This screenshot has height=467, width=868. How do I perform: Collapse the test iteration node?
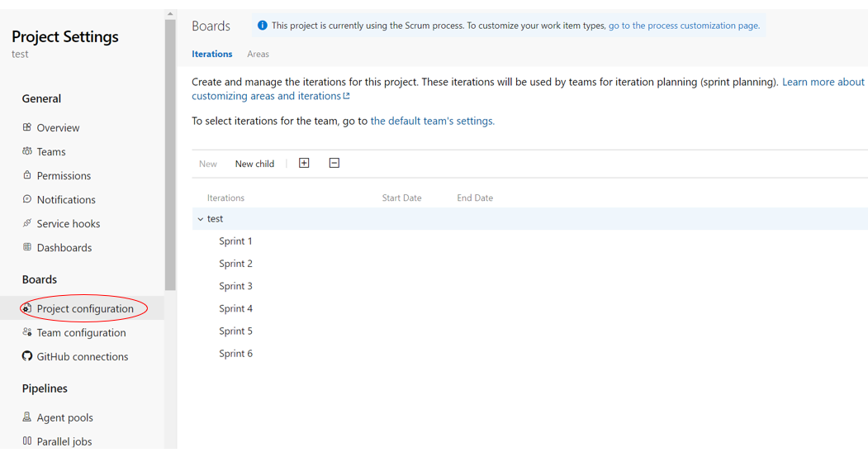(201, 219)
